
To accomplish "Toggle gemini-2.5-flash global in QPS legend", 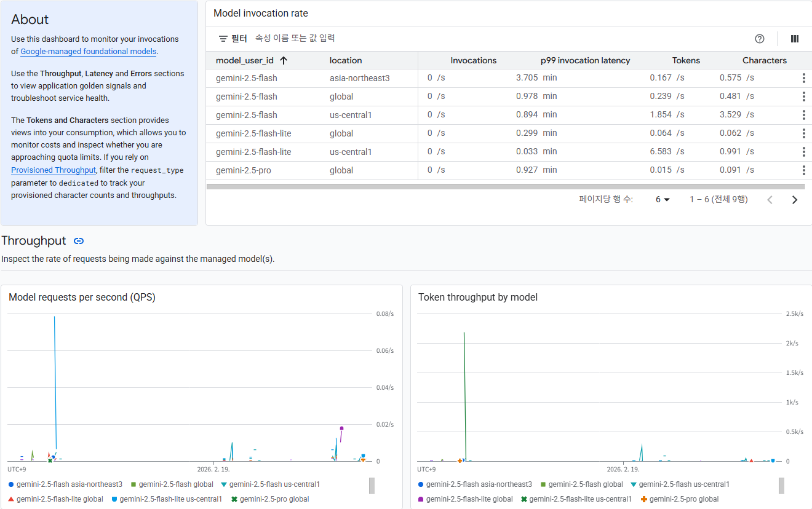I will coord(172,484).
